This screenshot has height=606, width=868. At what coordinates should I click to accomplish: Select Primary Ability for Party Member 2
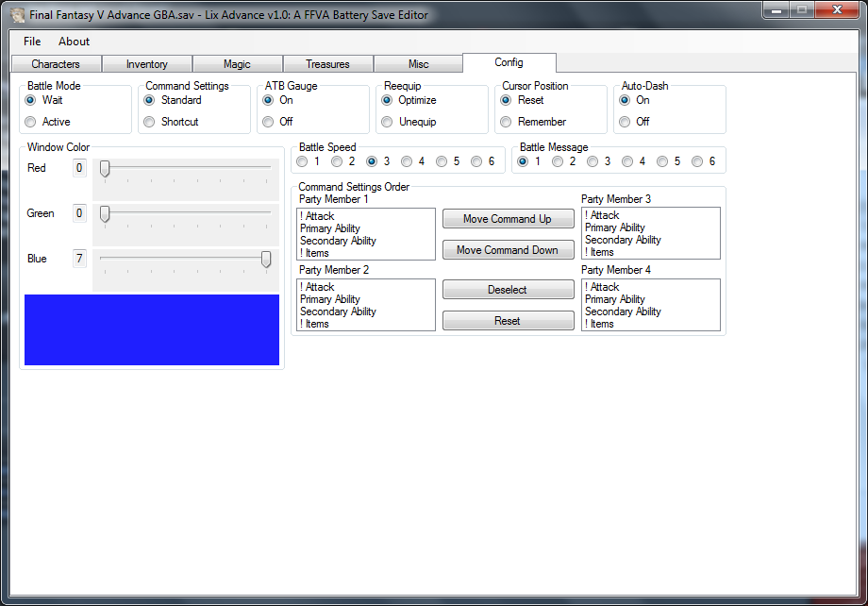(366, 299)
